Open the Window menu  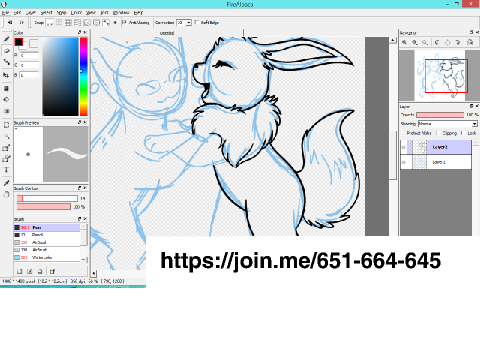click(x=121, y=13)
